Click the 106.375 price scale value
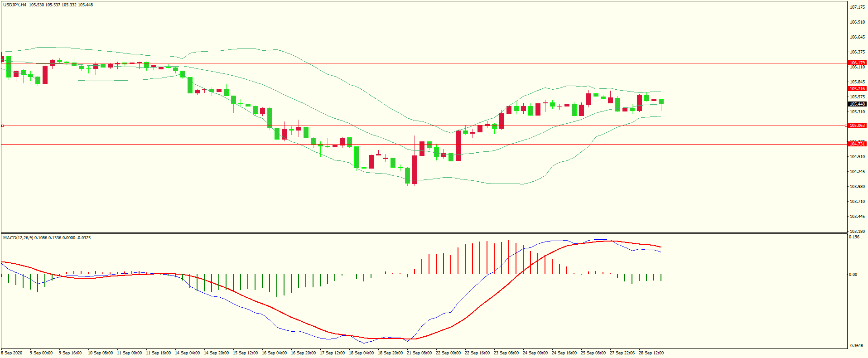Screen dimensions: 868x358 pos(857,52)
